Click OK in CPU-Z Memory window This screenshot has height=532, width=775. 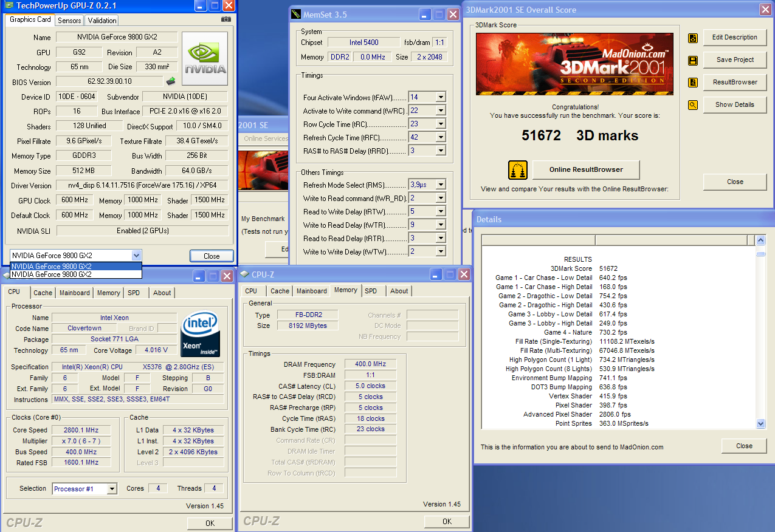coord(447,522)
